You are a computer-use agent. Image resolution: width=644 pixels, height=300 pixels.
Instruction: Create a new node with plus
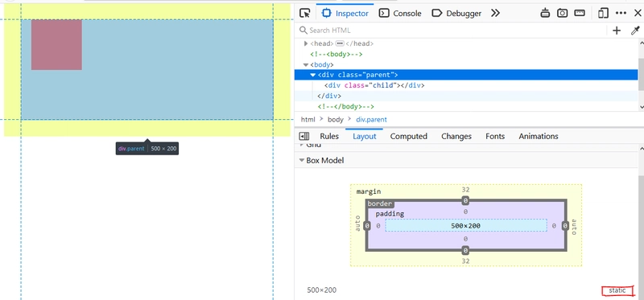pos(617,31)
